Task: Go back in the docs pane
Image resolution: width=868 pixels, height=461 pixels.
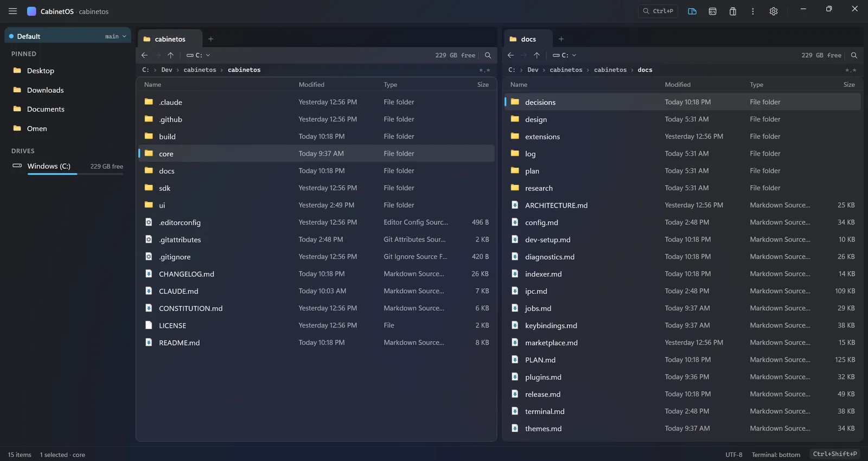Action: coord(510,55)
